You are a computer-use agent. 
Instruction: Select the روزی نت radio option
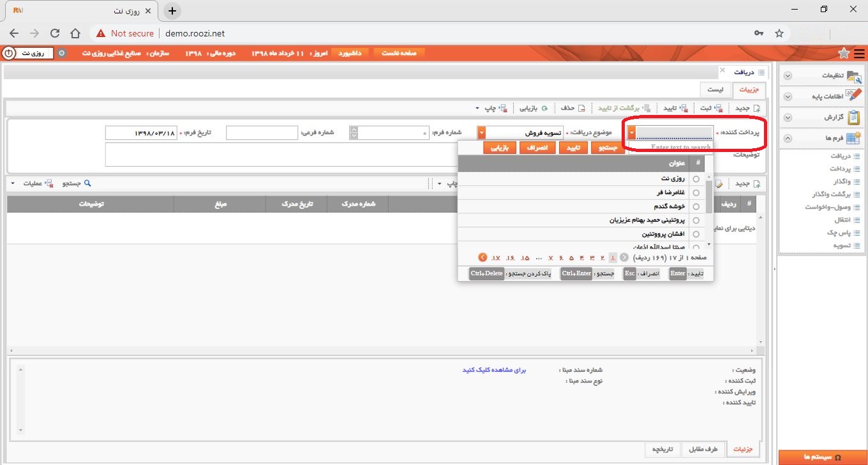click(x=696, y=179)
